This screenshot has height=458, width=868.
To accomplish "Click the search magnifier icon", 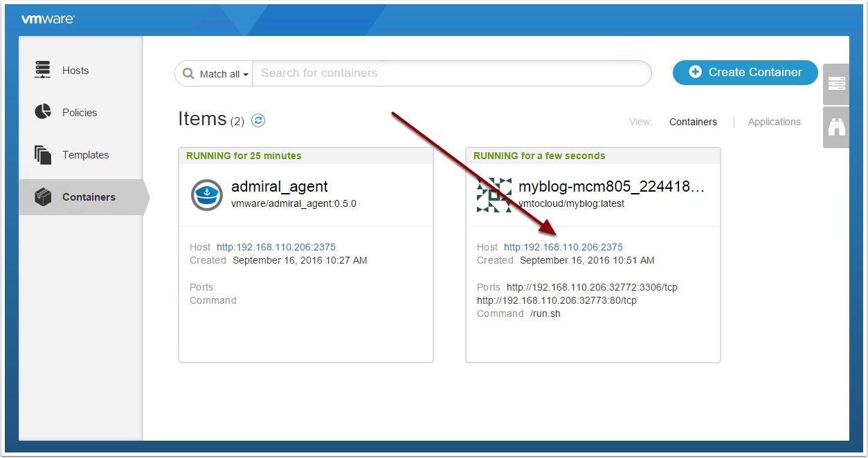I will point(188,73).
